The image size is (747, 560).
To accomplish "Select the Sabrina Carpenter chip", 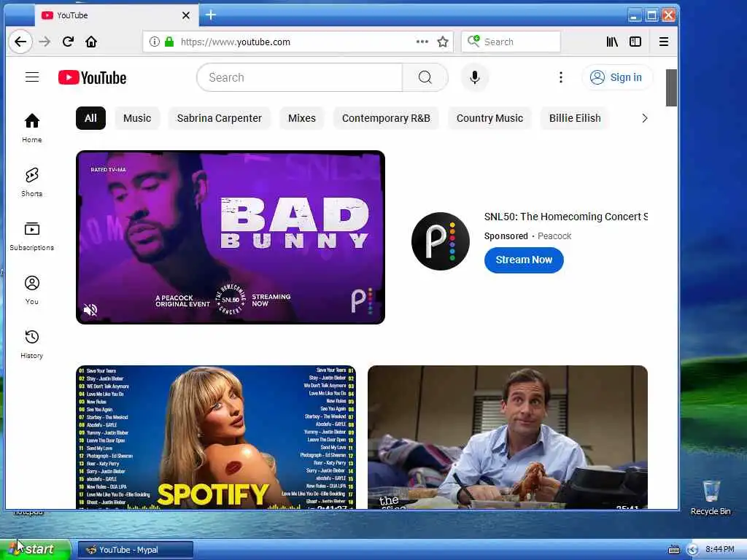I will [219, 118].
